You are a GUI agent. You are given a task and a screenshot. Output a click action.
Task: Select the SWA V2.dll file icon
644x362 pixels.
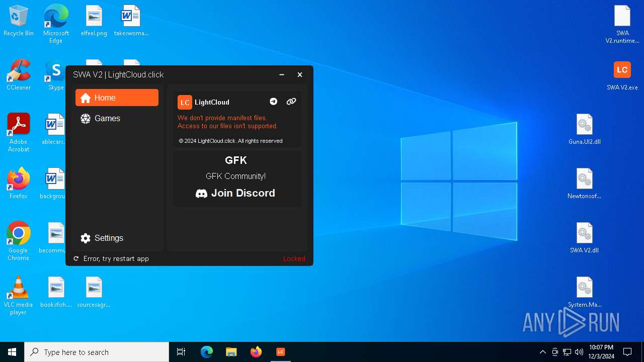pos(585,238)
